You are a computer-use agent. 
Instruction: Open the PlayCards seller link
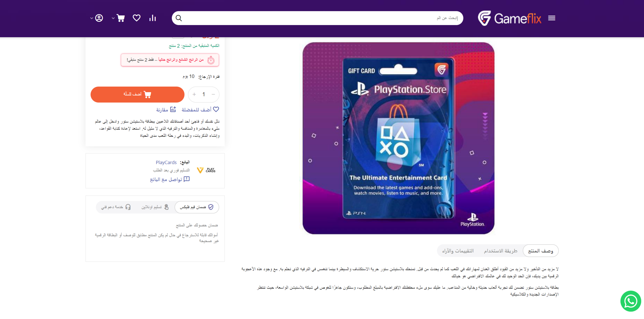point(166,162)
